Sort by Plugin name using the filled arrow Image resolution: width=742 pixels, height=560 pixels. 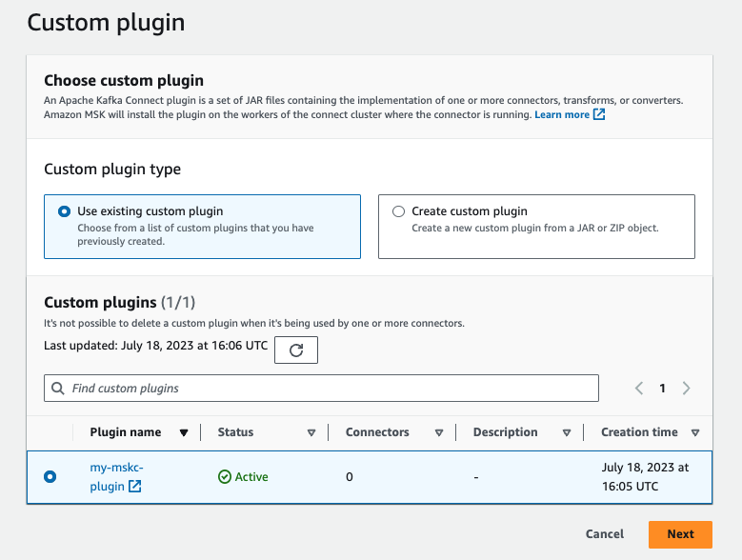pos(184,432)
